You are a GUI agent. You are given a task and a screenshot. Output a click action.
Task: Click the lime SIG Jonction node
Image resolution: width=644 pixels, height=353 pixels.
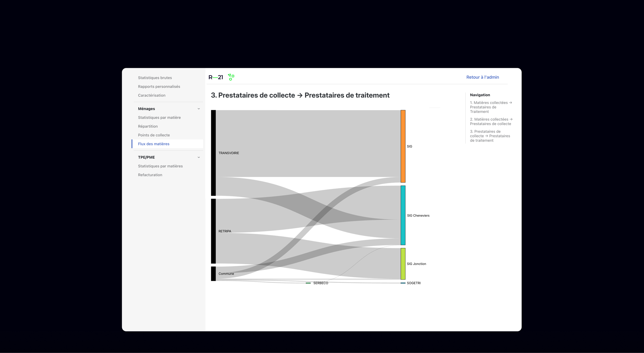pyautogui.click(x=403, y=264)
